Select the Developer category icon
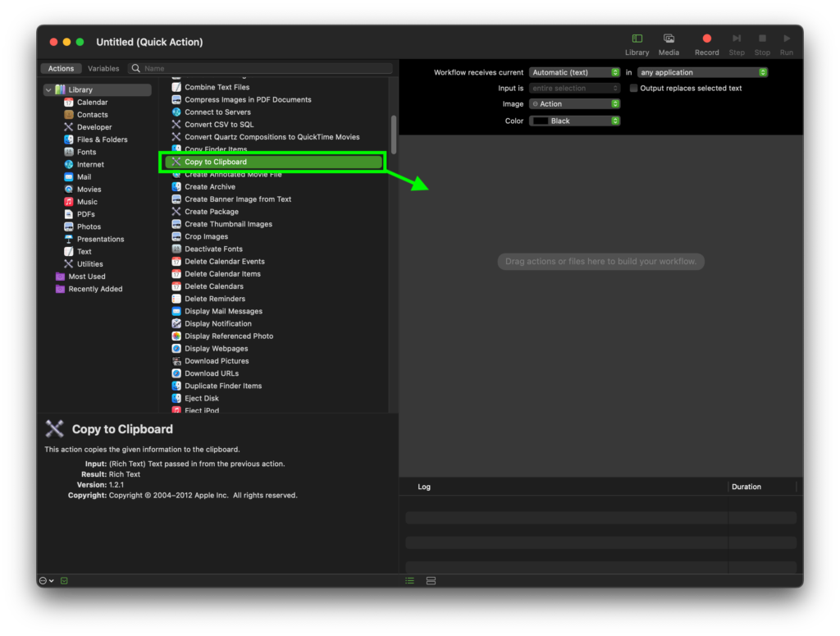This screenshot has width=840, height=636. (69, 127)
